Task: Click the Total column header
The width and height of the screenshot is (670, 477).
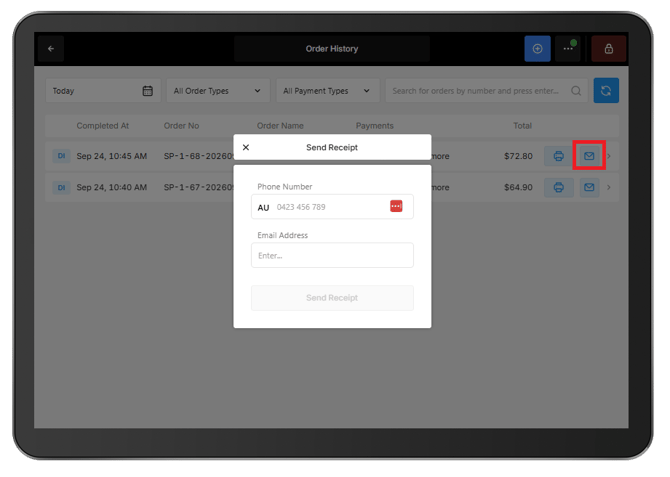Action: (x=522, y=126)
